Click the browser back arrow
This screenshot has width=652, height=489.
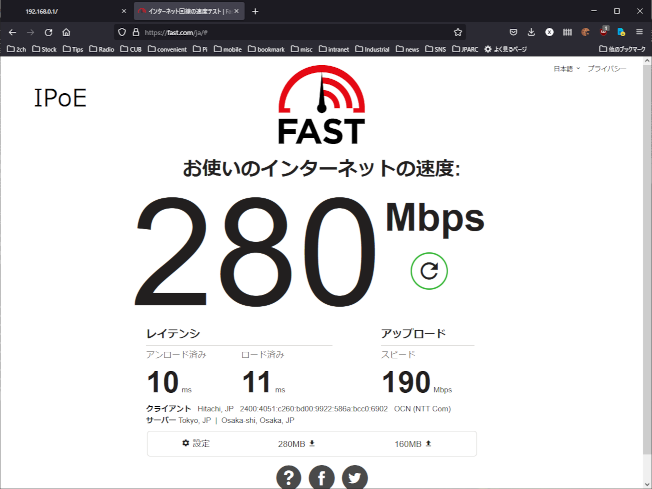coord(12,32)
